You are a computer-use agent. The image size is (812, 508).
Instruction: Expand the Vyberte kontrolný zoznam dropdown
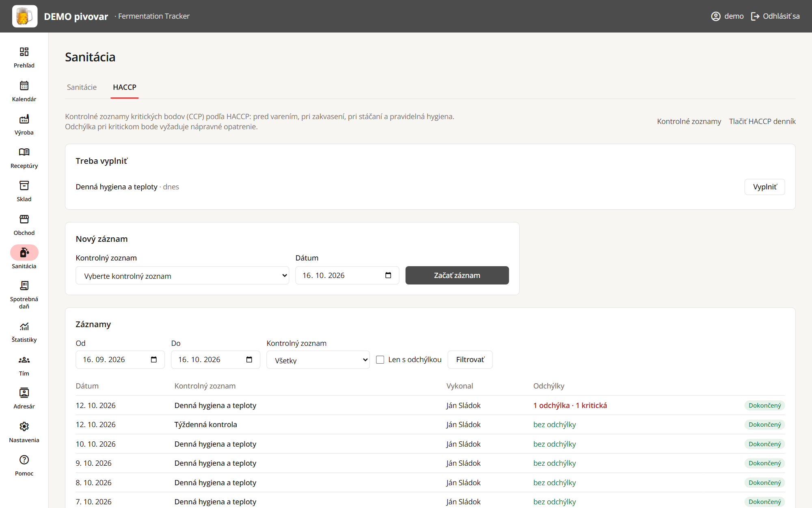tap(182, 276)
